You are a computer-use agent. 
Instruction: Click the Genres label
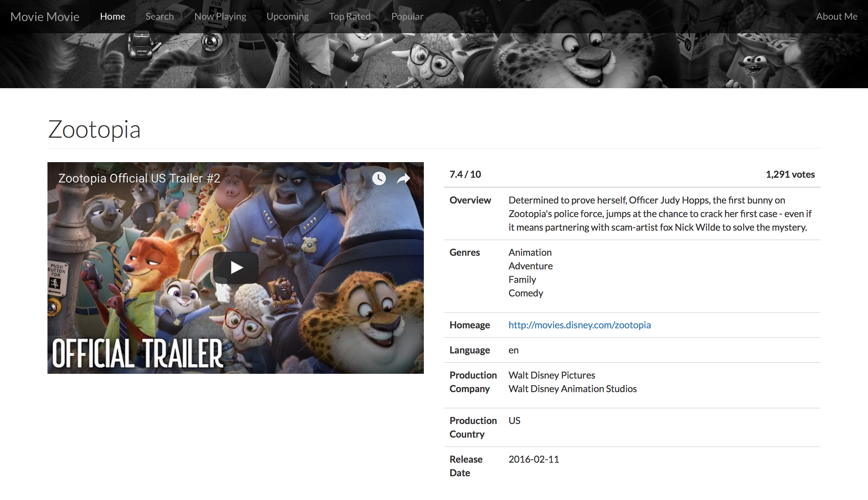(x=465, y=252)
